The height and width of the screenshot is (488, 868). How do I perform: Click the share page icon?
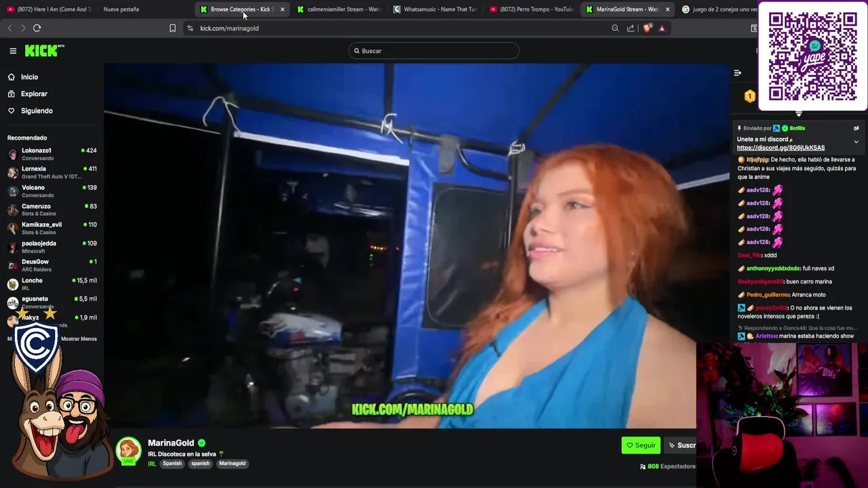pyautogui.click(x=631, y=28)
